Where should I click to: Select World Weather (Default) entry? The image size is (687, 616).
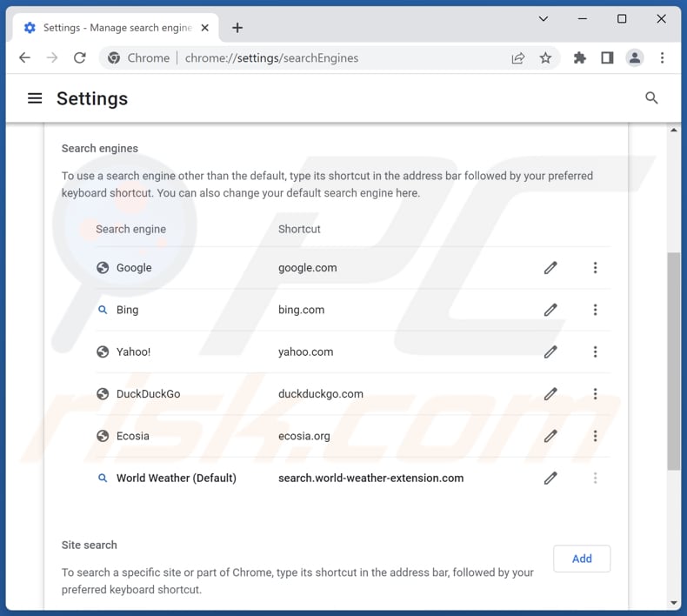click(177, 478)
